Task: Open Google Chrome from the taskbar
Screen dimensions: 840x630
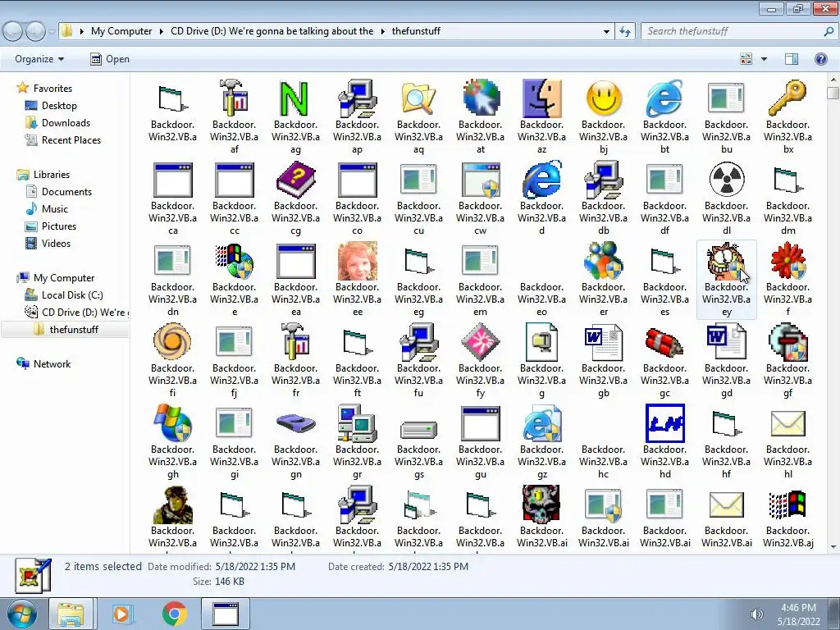Action: coord(174,614)
